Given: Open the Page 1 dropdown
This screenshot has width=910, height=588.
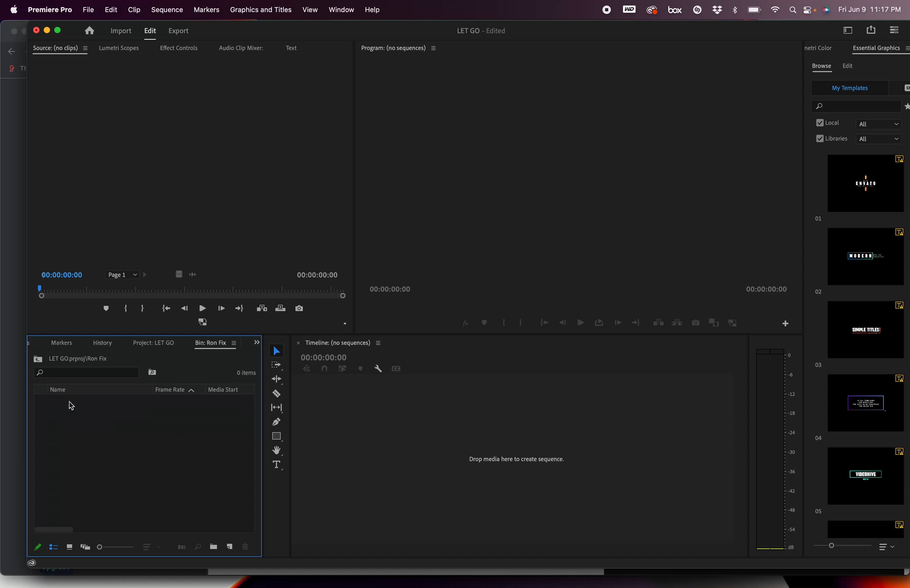Looking at the screenshot, I should (122, 275).
